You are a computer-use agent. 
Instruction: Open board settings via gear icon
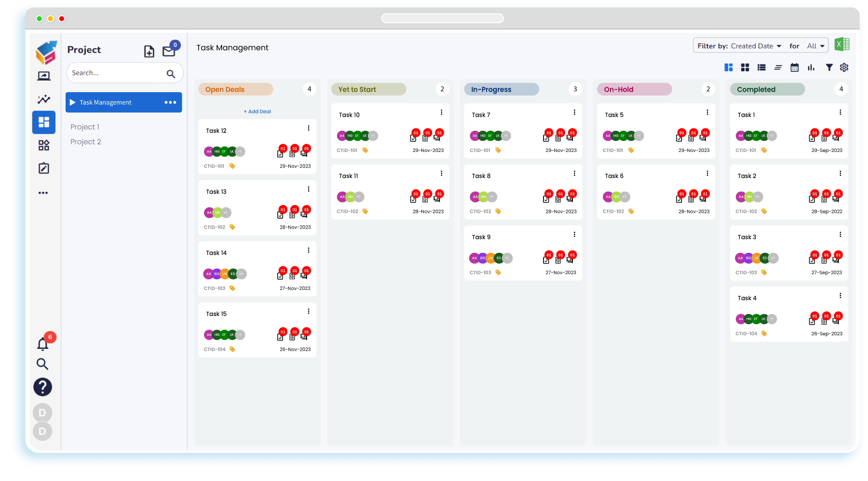click(844, 67)
